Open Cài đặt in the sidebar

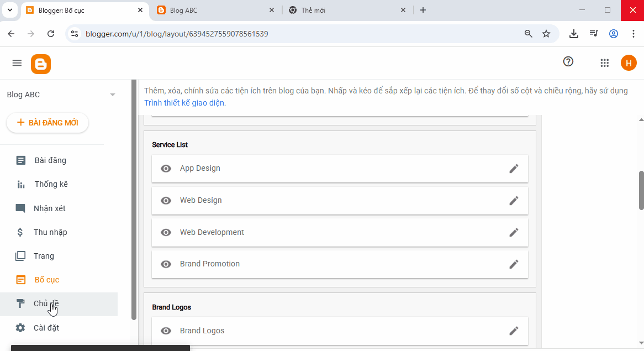click(59, 328)
